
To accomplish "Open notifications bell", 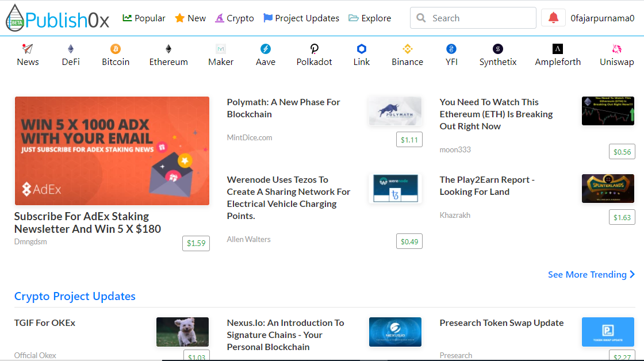I will [553, 18].
